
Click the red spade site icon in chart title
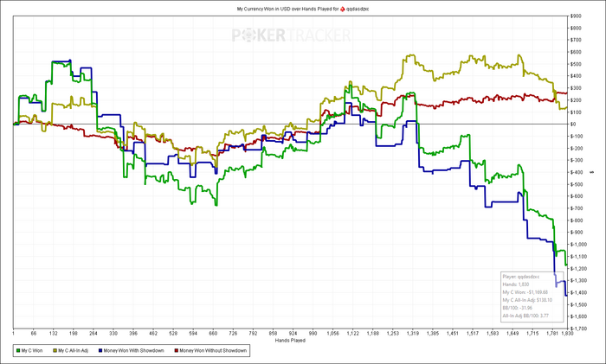click(x=343, y=9)
